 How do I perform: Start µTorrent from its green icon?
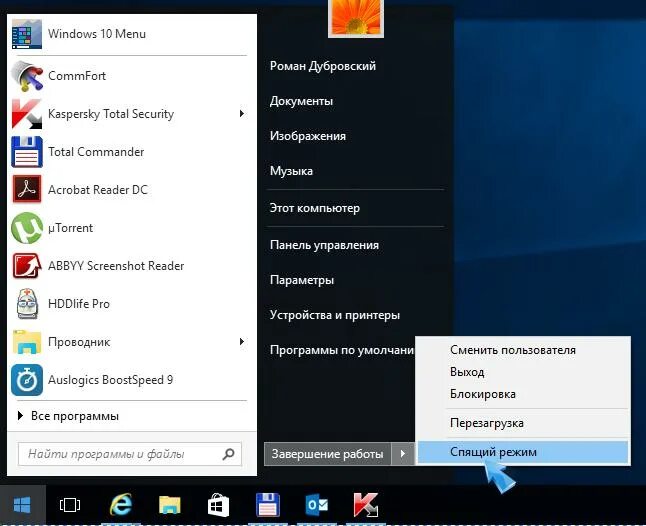27,228
